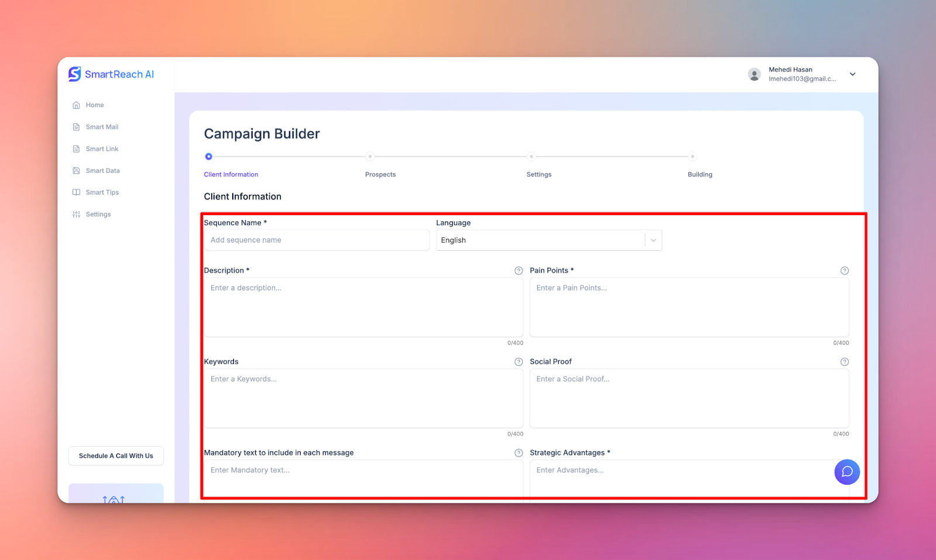Focus the Strategic Advantages text area
This screenshot has height=560, width=936.
tap(689, 481)
